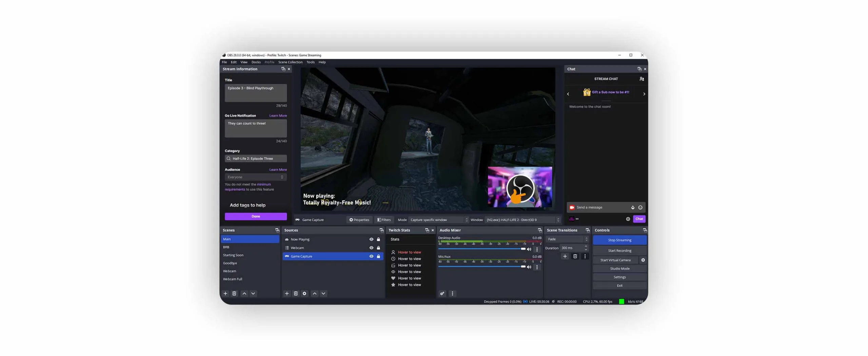This screenshot has height=356, width=868.
Task: Open the Scene Collection menu
Action: [290, 62]
